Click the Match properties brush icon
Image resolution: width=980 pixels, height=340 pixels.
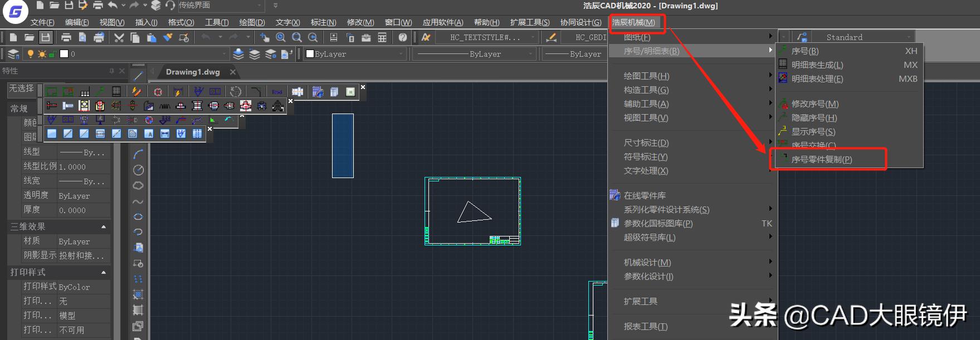168,37
